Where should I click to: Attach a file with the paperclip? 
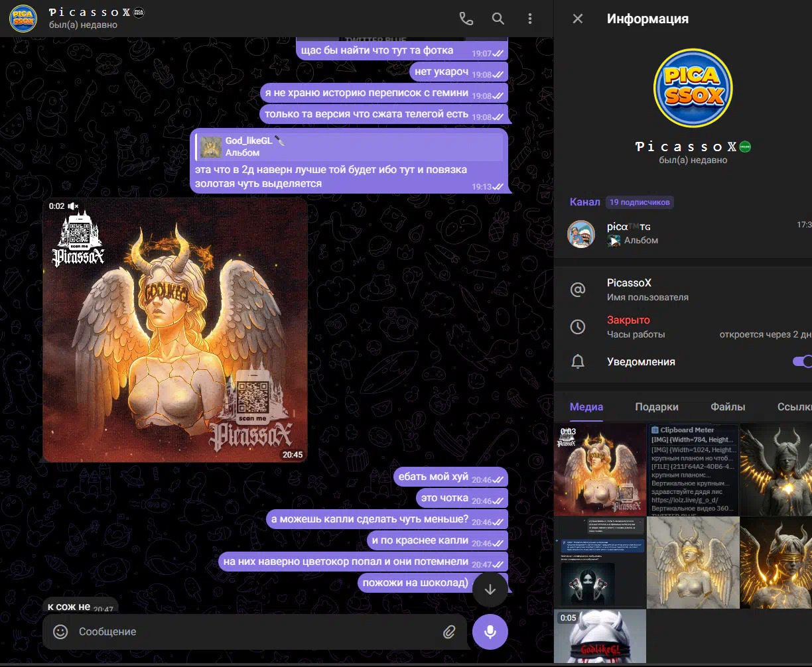coord(449,632)
